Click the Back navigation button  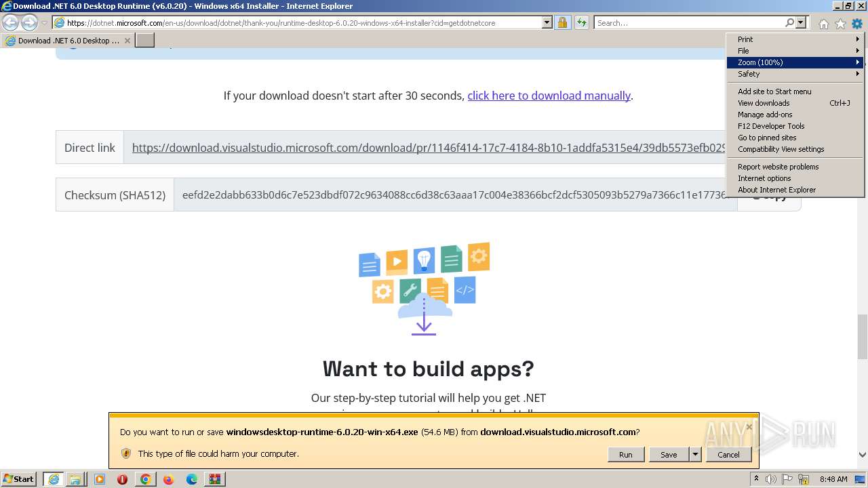click(x=10, y=22)
